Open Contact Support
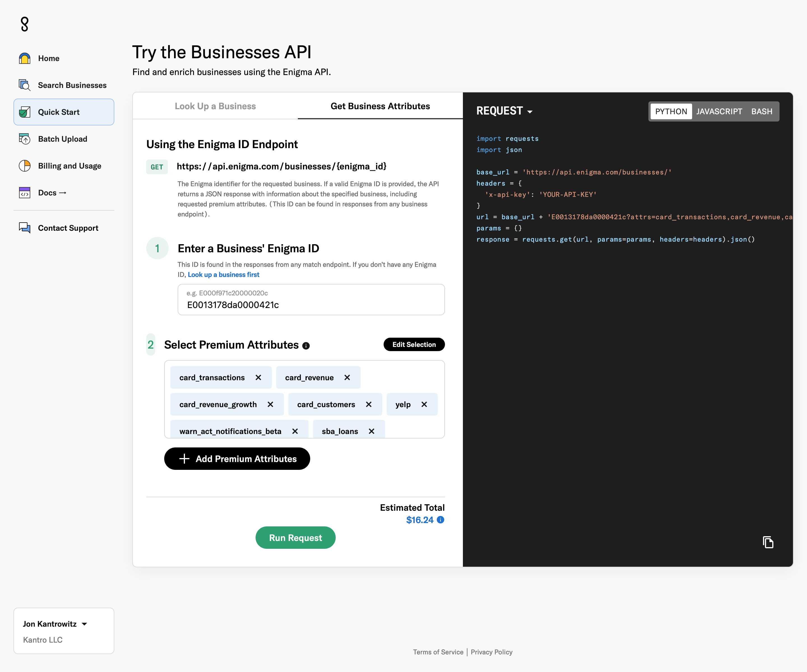This screenshot has width=807, height=672. [64, 228]
